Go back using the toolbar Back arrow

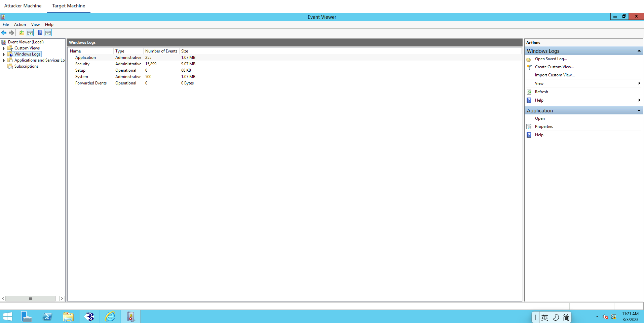[x=4, y=33]
